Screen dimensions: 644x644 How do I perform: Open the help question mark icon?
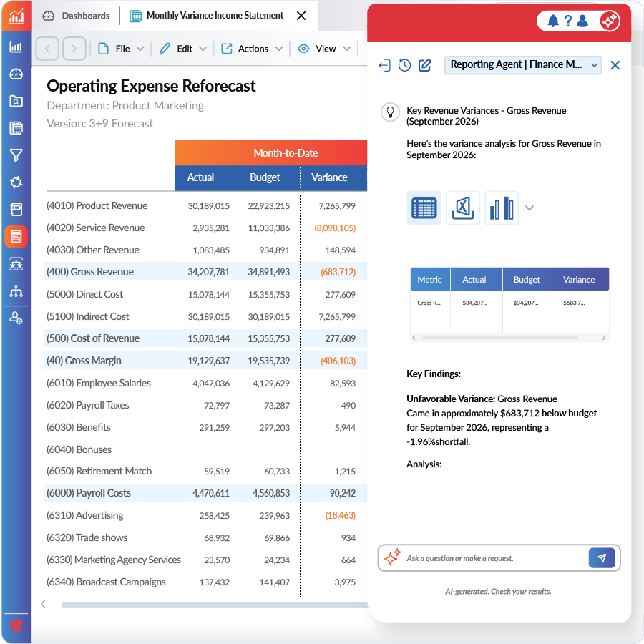[x=568, y=21]
